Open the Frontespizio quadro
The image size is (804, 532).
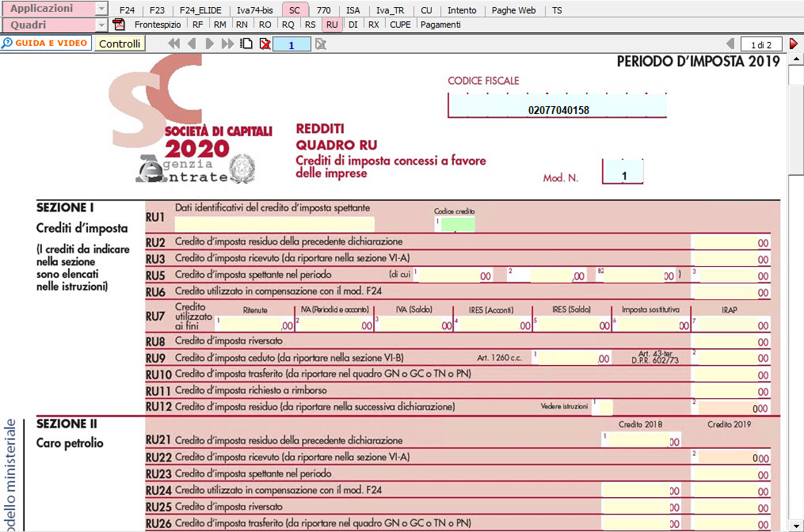(158, 25)
